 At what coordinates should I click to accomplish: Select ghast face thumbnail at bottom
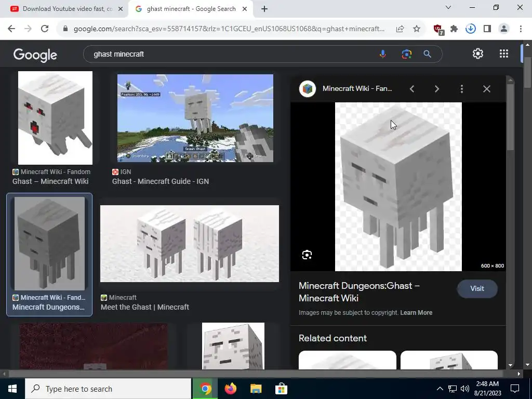click(233, 346)
